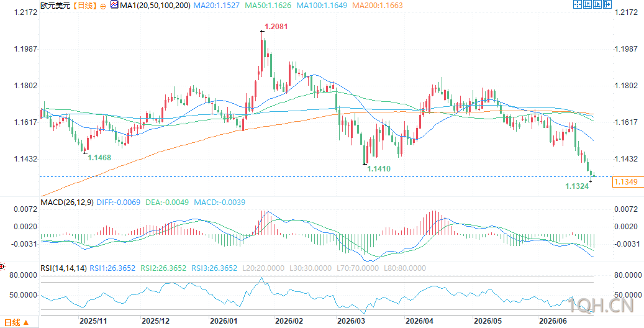Click the MA100:1.1649 legend value

point(322,6)
